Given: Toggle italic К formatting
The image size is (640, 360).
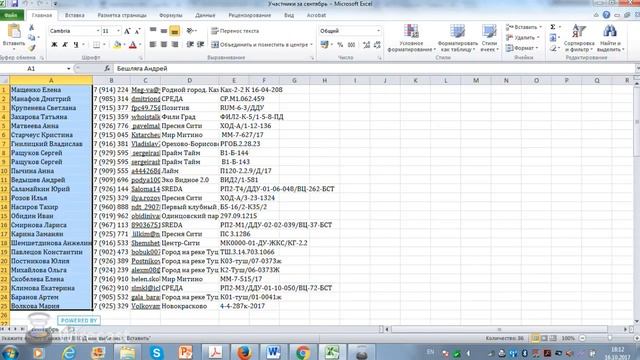Looking at the screenshot, I should (x=64, y=45).
